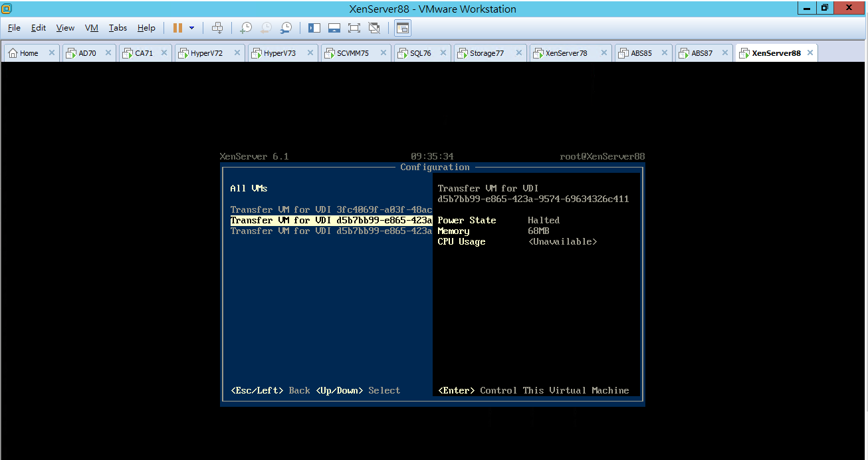This screenshot has height=460, width=868.
Task: Click highlighted Transfer VM for VDI d5b7bb99 row
Action: pos(331,221)
